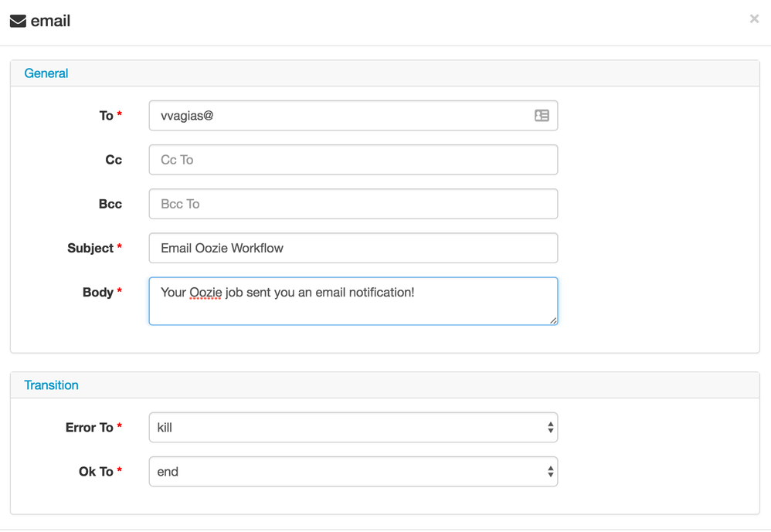Click into the Cc To field
This screenshot has height=532, width=771.
pos(353,160)
